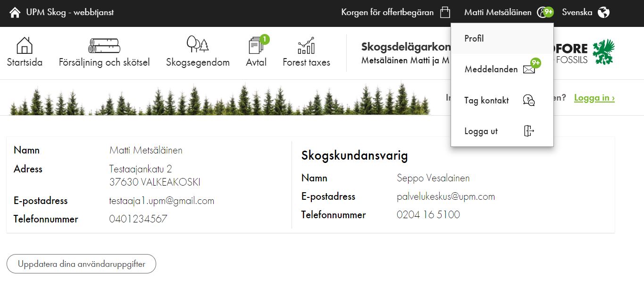The image size is (644, 281).
Task: Click the globe language icon
Action: 603,13
